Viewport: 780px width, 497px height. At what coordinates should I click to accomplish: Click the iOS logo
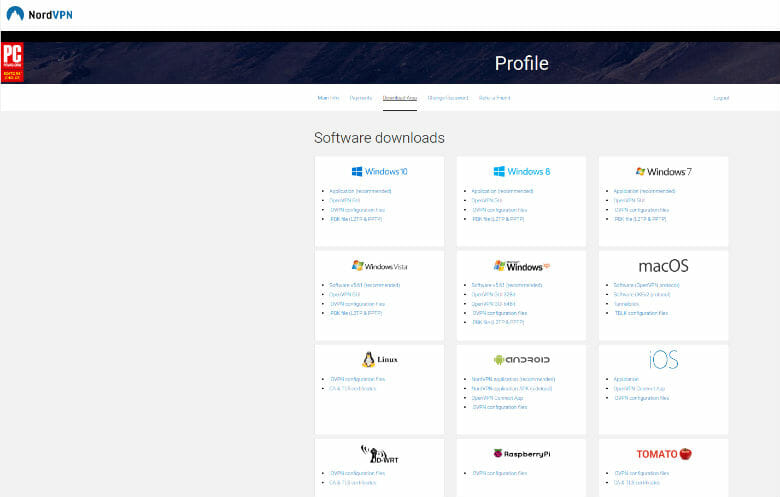pyautogui.click(x=663, y=359)
